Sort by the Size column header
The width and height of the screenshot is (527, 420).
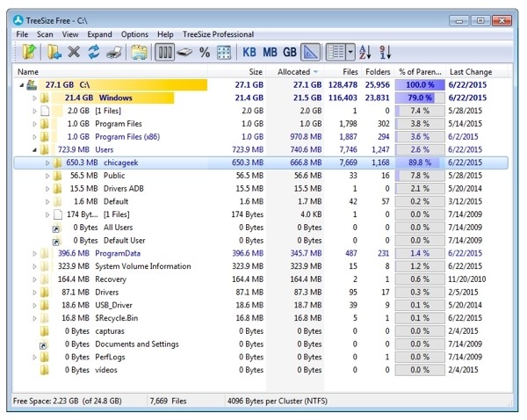pos(237,72)
